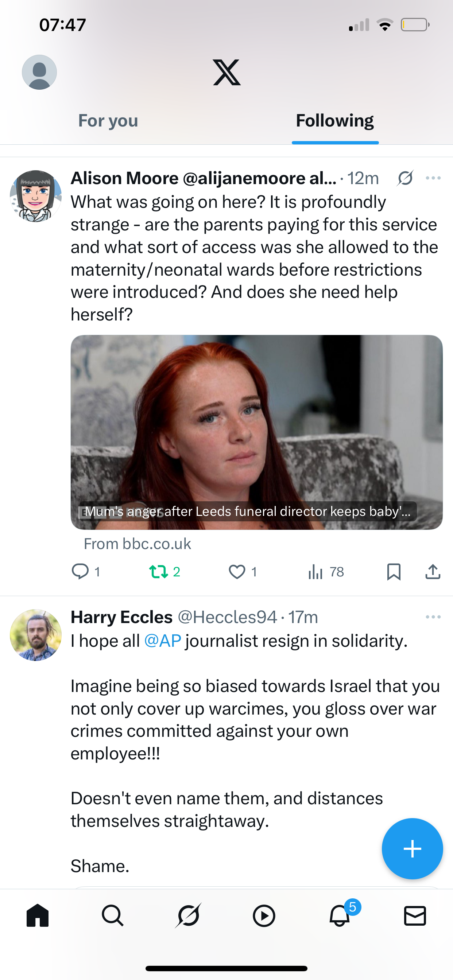Like Alison Moore's post
453x980 pixels.
coord(237,571)
